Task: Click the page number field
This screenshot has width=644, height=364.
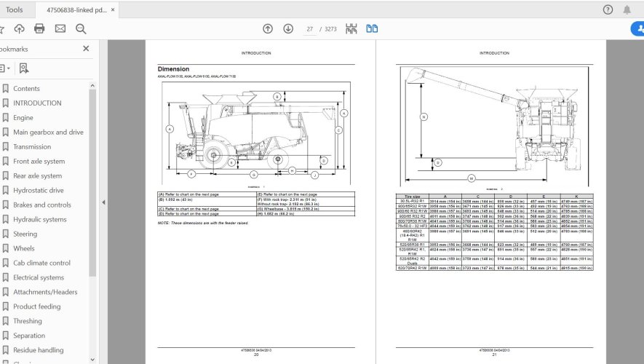Action: [x=310, y=29]
